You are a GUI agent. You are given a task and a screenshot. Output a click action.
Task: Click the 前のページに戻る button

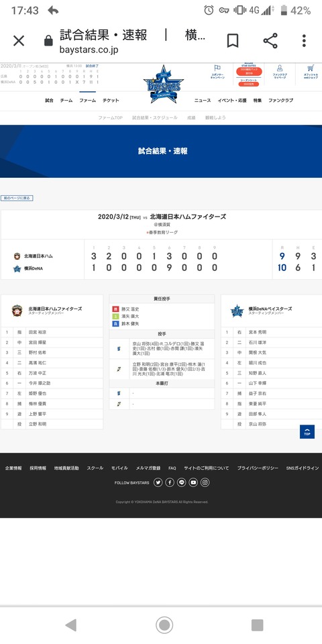pos(17,198)
